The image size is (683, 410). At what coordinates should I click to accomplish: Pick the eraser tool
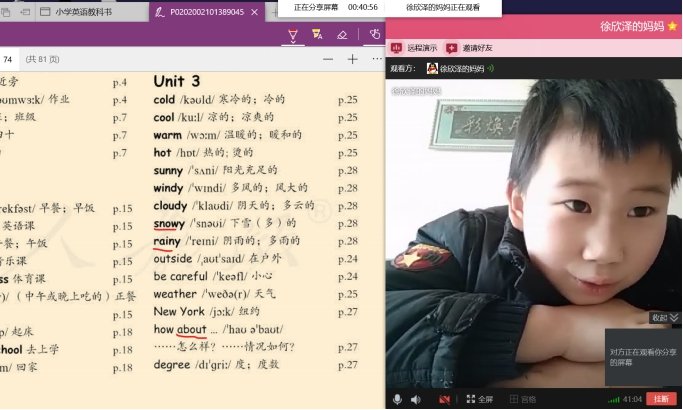pyautogui.click(x=342, y=35)
